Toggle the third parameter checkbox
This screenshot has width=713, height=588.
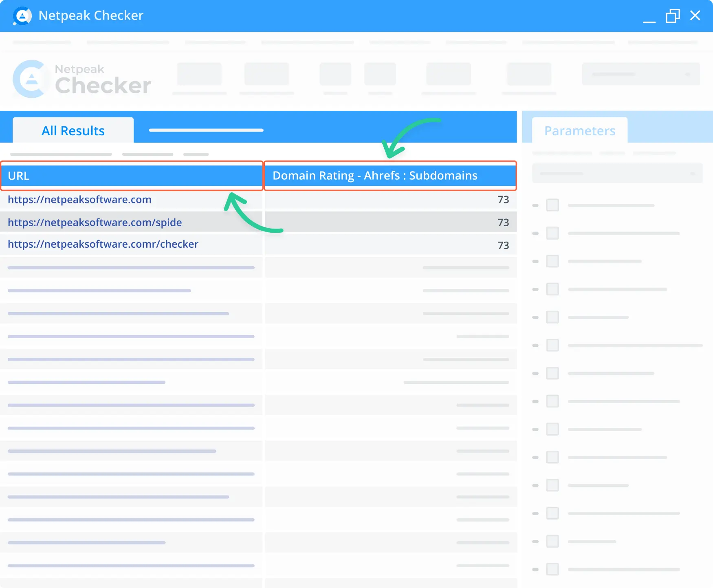point(553,261)
